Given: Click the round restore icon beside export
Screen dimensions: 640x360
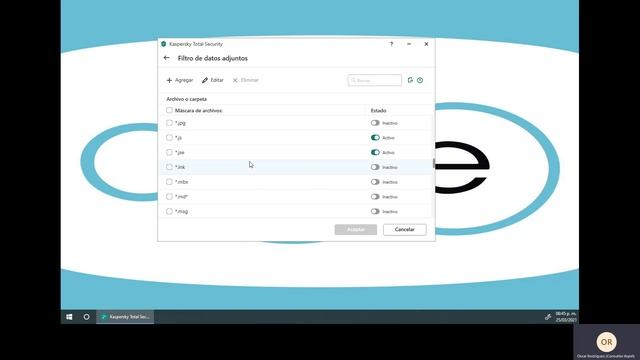Looking at the screenshot, I should pos(420,80).
